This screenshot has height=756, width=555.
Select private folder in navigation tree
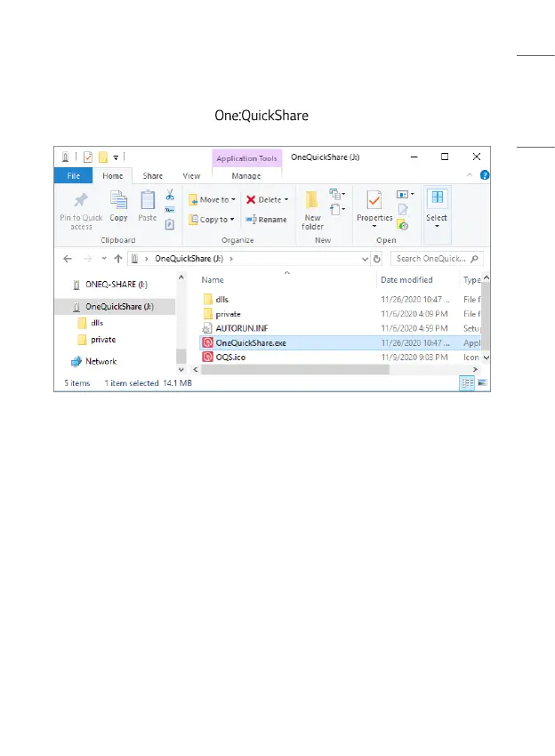[x=97, y=340]
